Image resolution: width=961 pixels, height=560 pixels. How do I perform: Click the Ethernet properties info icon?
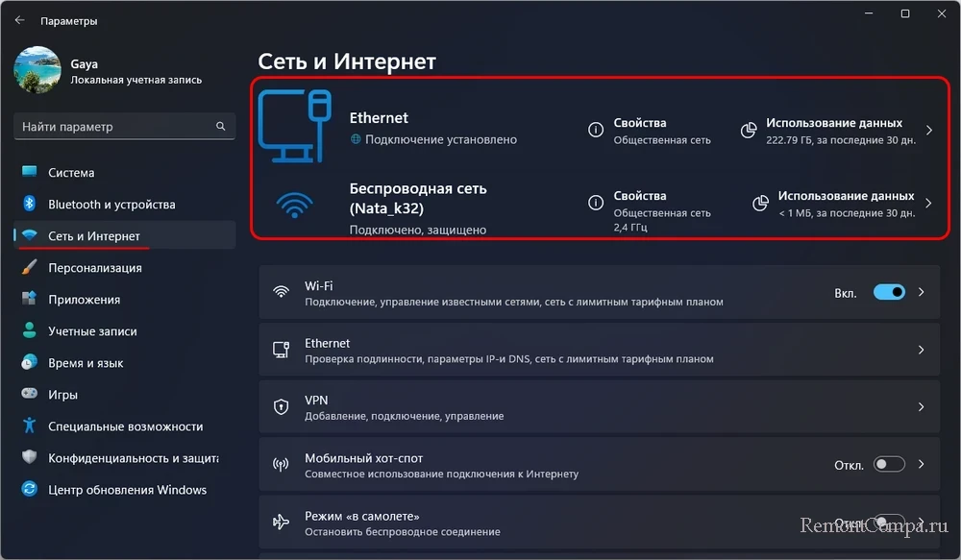click(595, 130)
